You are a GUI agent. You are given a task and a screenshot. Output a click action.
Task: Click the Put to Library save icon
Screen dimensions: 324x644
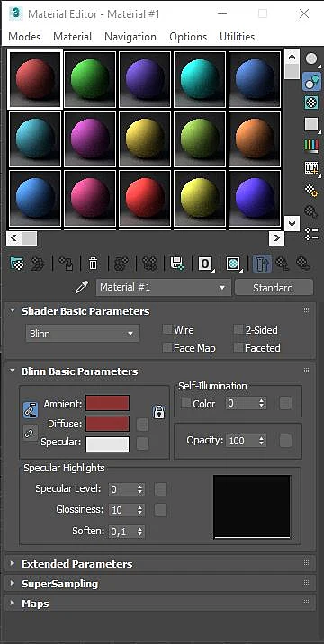(x=177, y=264)
